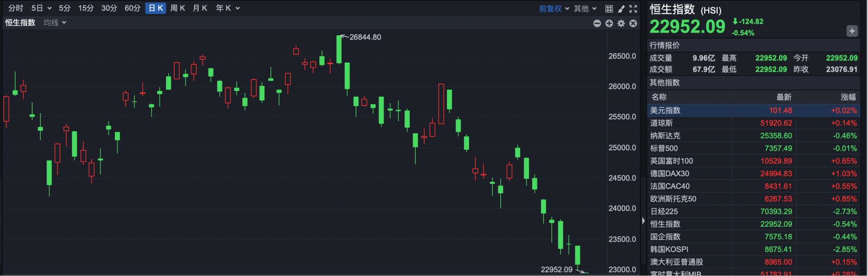
Task: Click the 23500.0 price axis label
Action: click(x=622, y=239)
